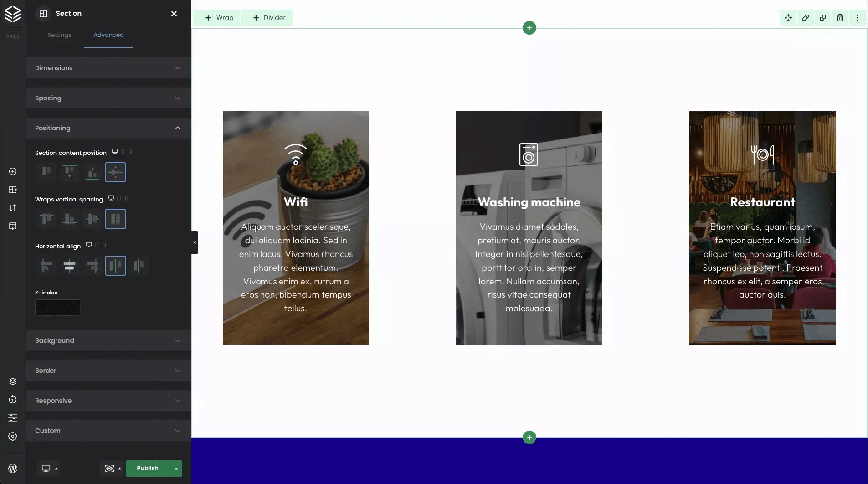Screen dimensions: 868x484
Task: Expand the Responsive panel
Action: tap(108, 401)
